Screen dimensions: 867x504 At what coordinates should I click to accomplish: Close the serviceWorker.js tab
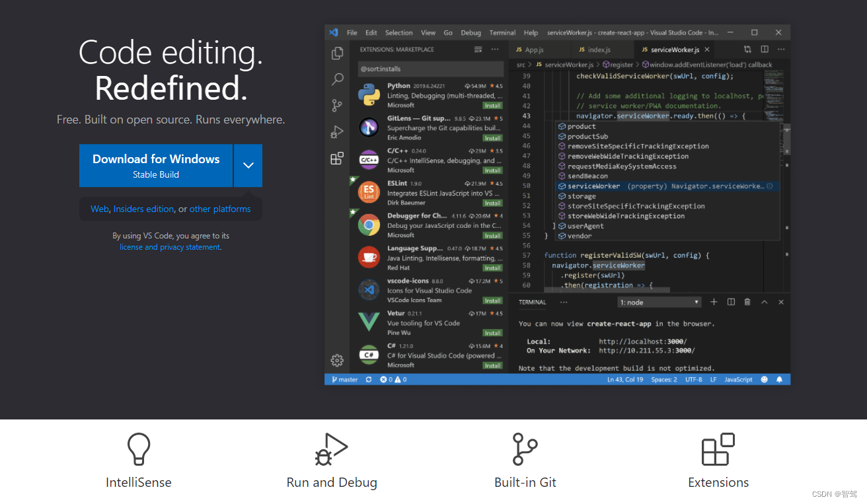pos(706,50)
